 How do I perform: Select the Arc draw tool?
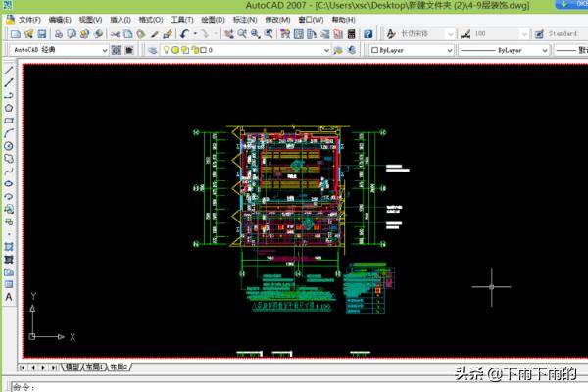click(x=9, y=133)
